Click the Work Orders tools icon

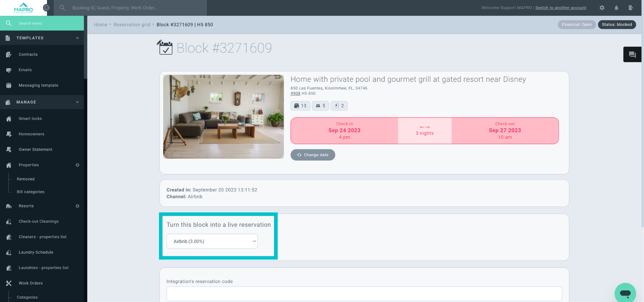[x=9, y=283]
